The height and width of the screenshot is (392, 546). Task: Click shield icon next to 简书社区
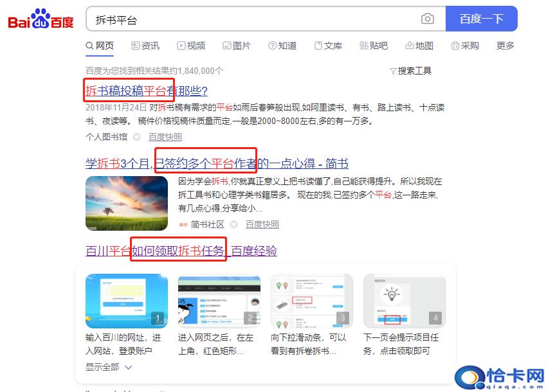233,225
